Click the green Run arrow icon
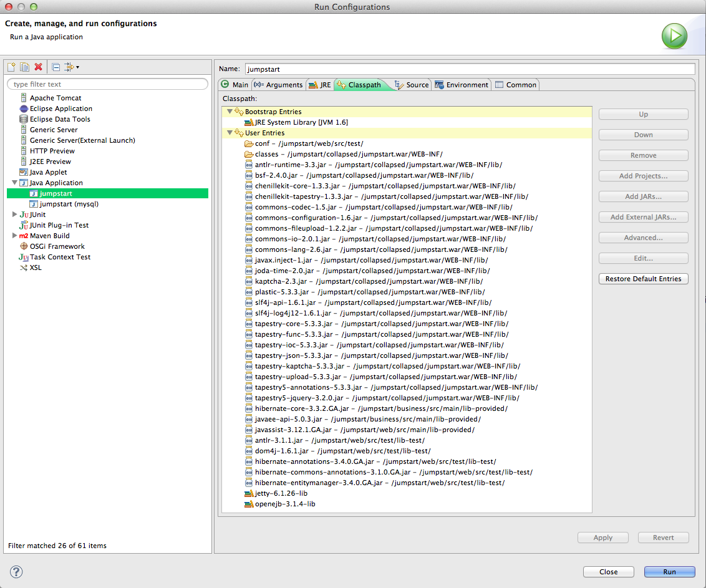Screen dimensions: 706x588 [674, 36]
